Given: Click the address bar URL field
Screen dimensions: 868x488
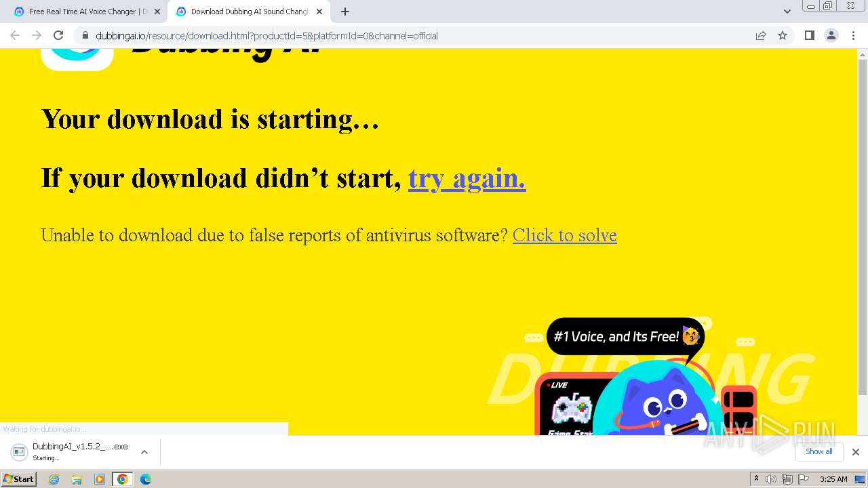Looking at the screenshot, I should tap(420, 35).
